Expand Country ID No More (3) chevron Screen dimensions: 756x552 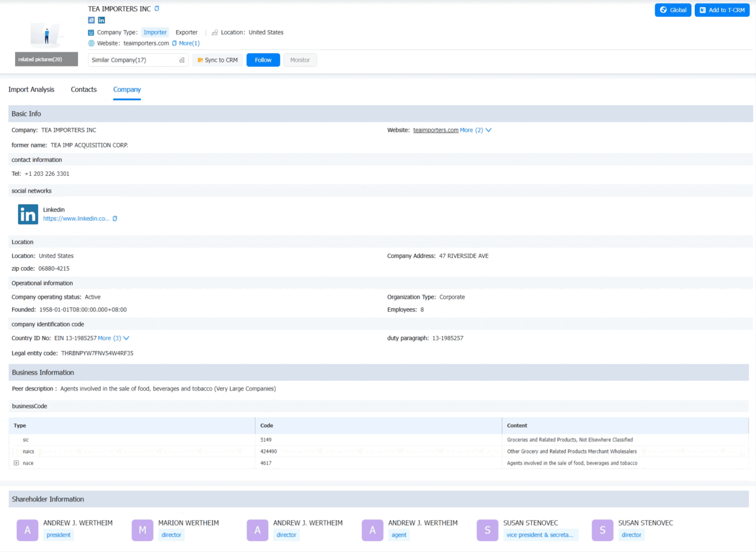coord(126,338)
